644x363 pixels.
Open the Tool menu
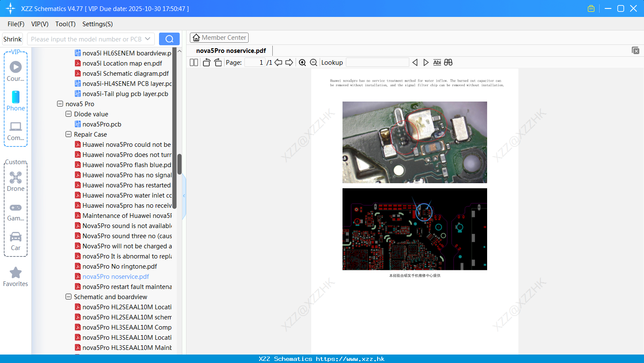pyautogui.click(x=66, y=24)
